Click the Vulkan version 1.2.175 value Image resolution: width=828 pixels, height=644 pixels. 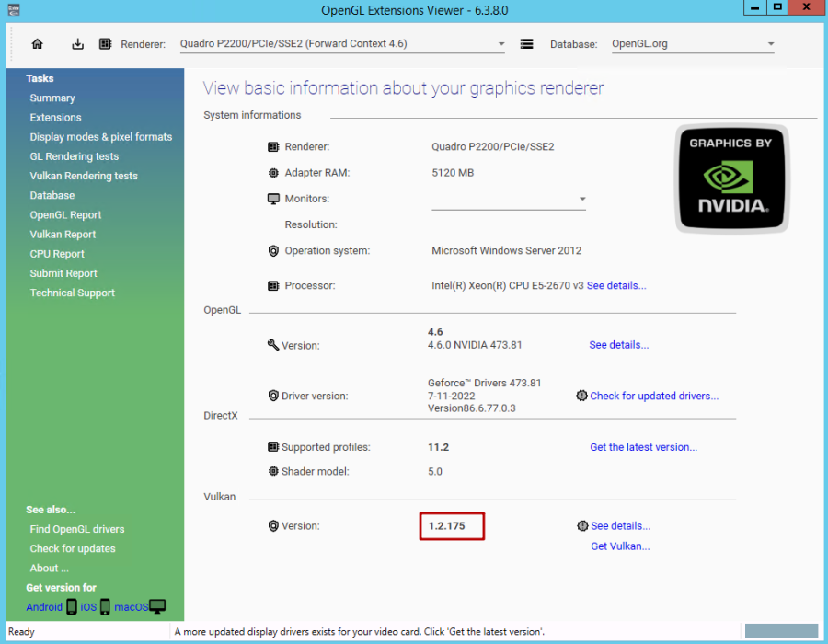(x=447, y=526)
